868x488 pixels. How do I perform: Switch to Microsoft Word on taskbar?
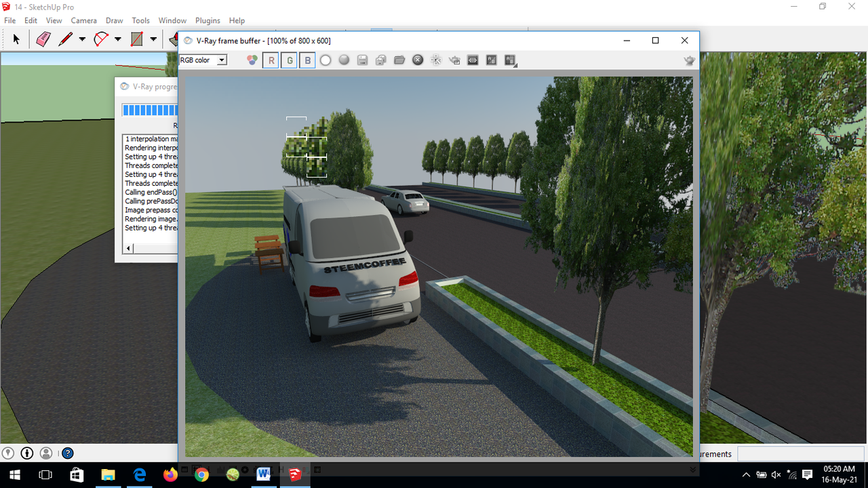(x=264, y=474)
